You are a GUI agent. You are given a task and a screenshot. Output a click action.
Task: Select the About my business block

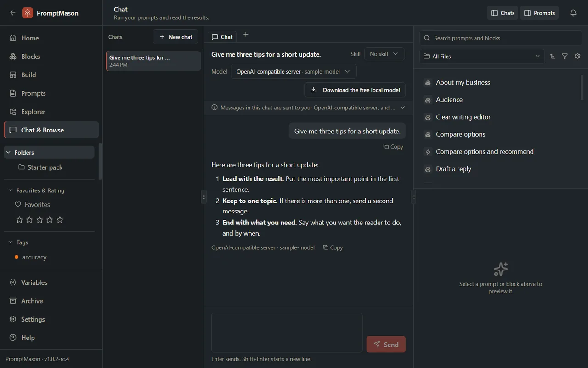[500, 82]
